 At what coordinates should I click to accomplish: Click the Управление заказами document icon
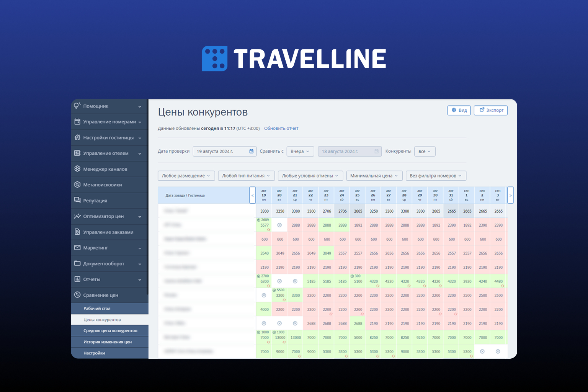point(77,232)
